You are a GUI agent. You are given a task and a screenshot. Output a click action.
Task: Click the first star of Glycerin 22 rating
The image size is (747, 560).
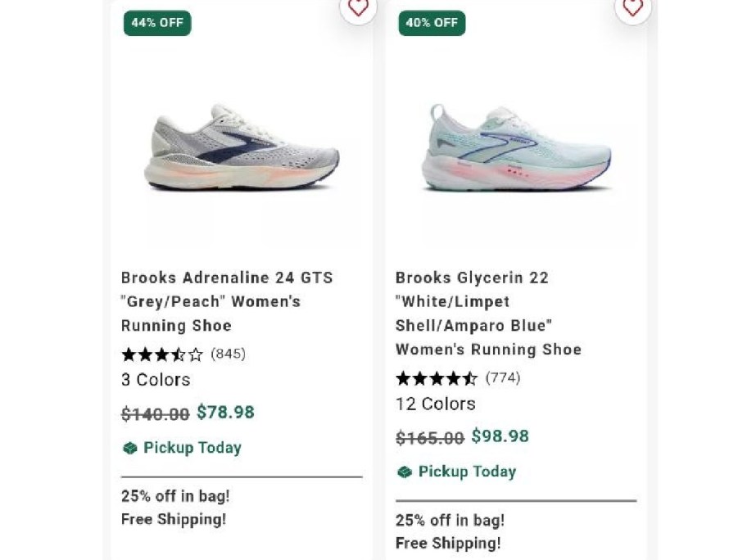(402, 378)
